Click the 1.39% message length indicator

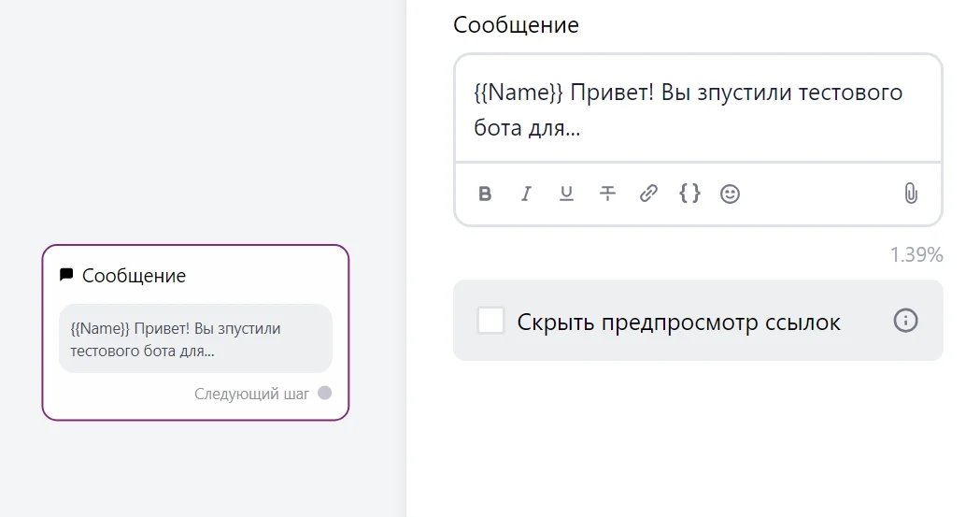pyautogui.click(x=916, y=255)
